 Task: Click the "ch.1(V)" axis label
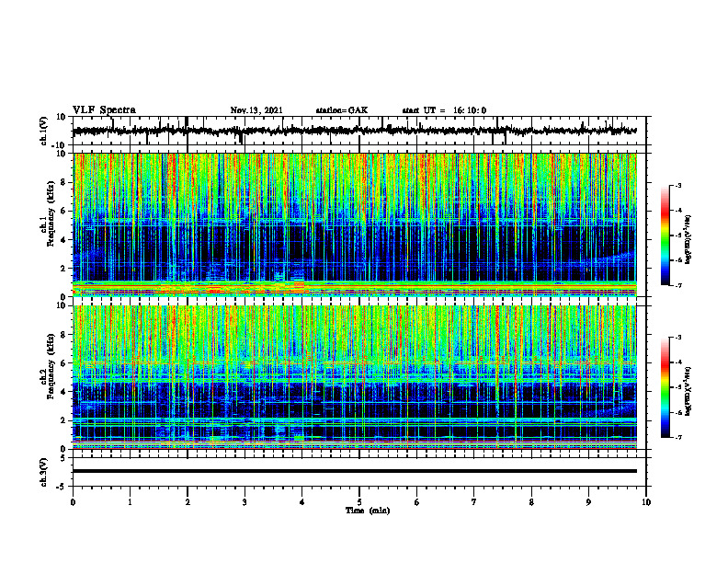pos(44,132)
